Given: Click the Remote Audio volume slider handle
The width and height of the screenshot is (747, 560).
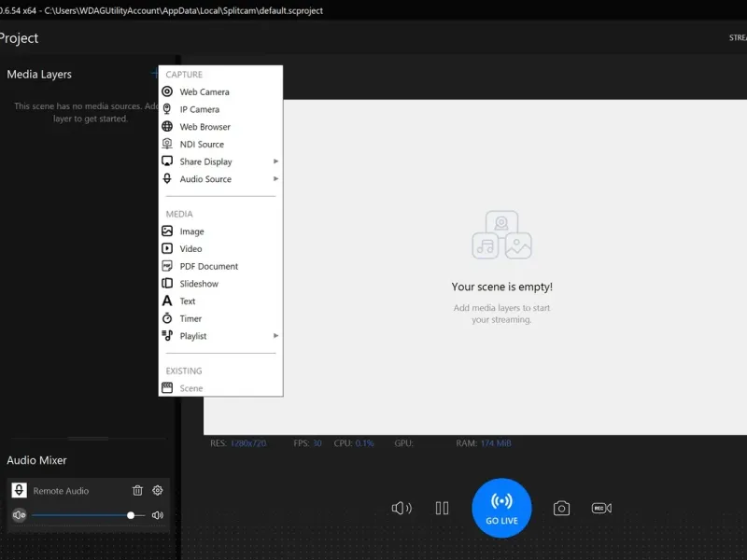Looking at the screenshot, I should tap(131, 515).
